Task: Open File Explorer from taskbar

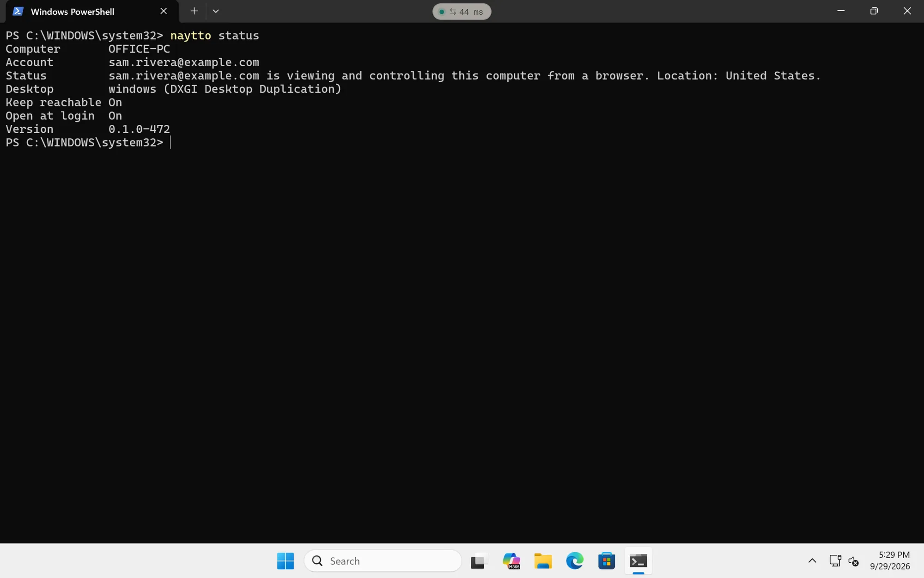Action: [x=543, y=561]
